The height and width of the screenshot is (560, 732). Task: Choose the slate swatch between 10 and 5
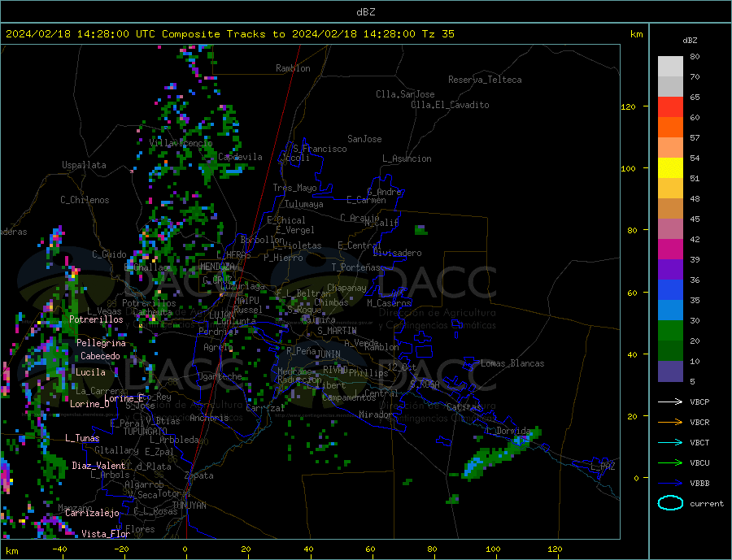pyautogui.click(x=670, y=371)
